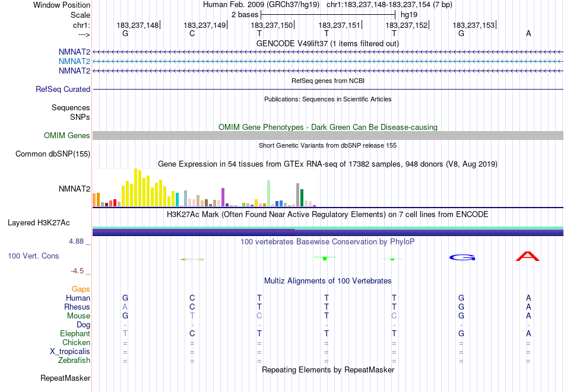Viewport: 564px width, 392px height.
Task: Click the 100 Vert. Cons label
Action: 33,256
